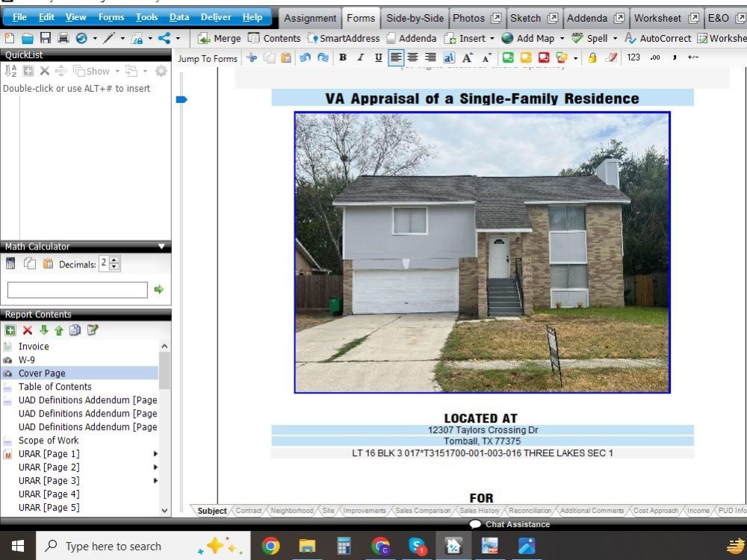Sort QuickList A to Z

(10, 71)
